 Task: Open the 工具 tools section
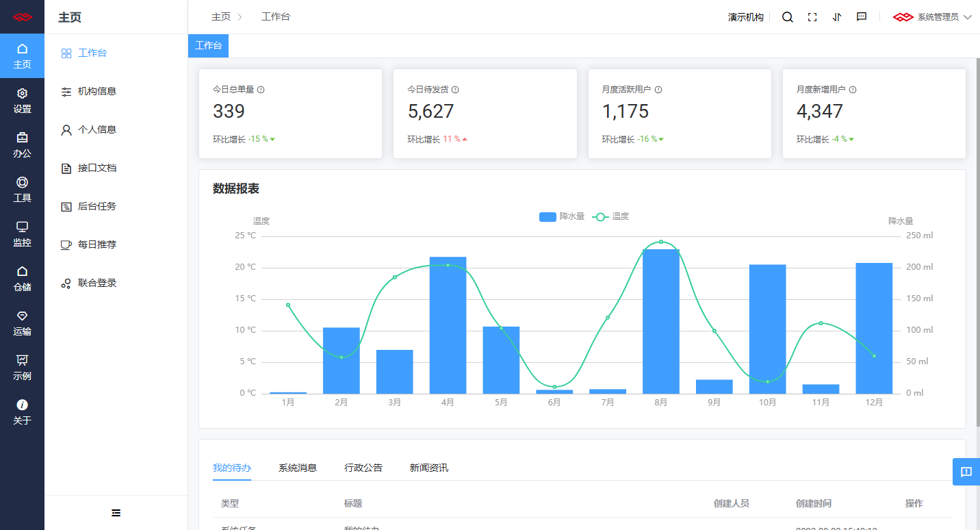22,189
